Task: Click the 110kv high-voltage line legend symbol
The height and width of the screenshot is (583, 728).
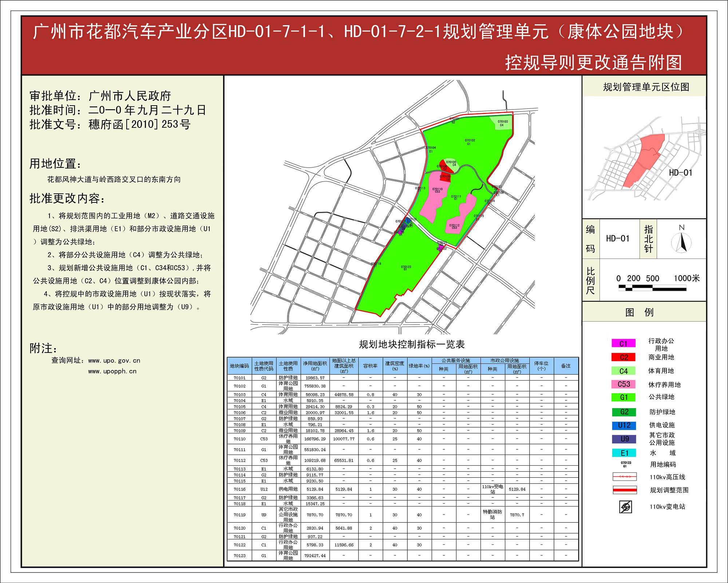Action: pos(625,477)
